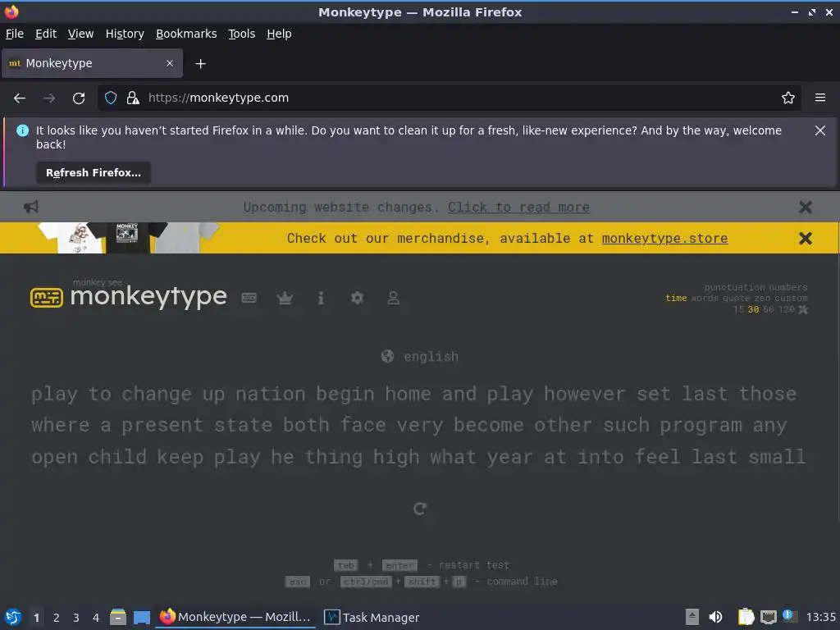Viewport: 840px width, 630px height.
Task: Open the File menu
Action: (x=15, y=34)
